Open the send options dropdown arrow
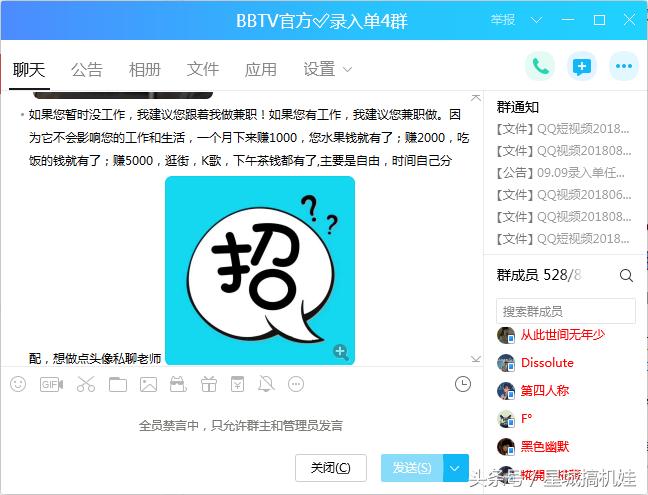The image size is (648, 495). (455, 468)
